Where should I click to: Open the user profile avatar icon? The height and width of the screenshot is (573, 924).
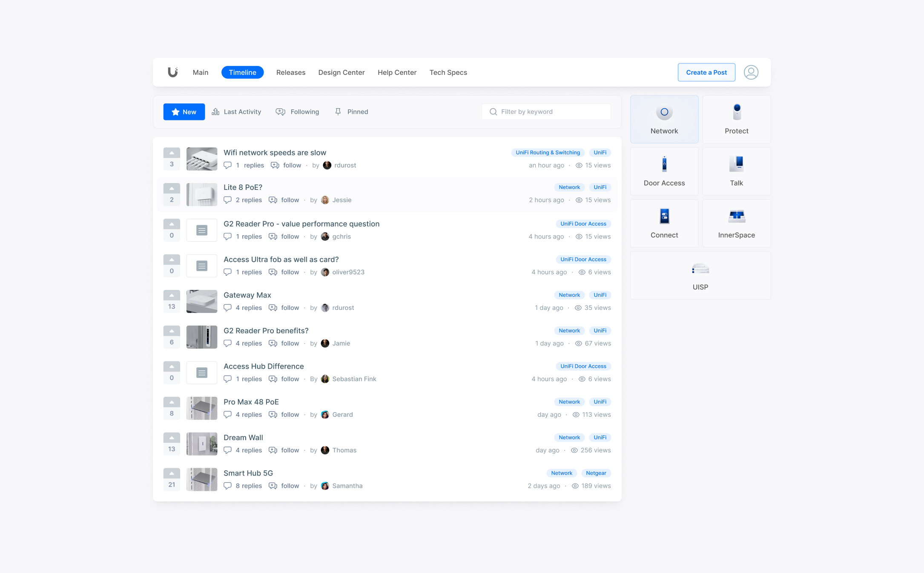[751, 72]
